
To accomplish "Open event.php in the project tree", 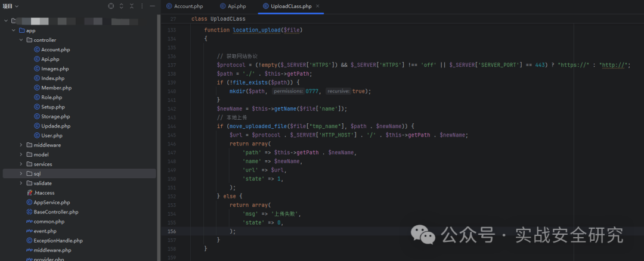I will pos(45,231).
